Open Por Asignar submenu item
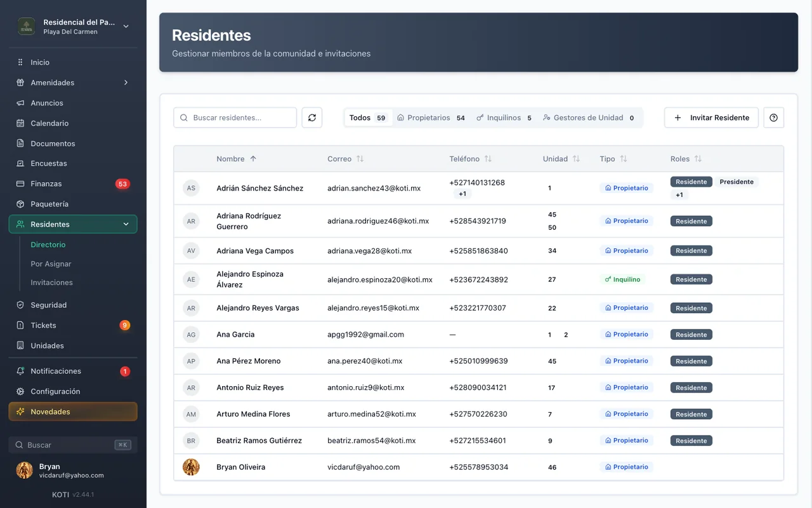This screenshot has width=812, height=508. click(x=51, y=264)
